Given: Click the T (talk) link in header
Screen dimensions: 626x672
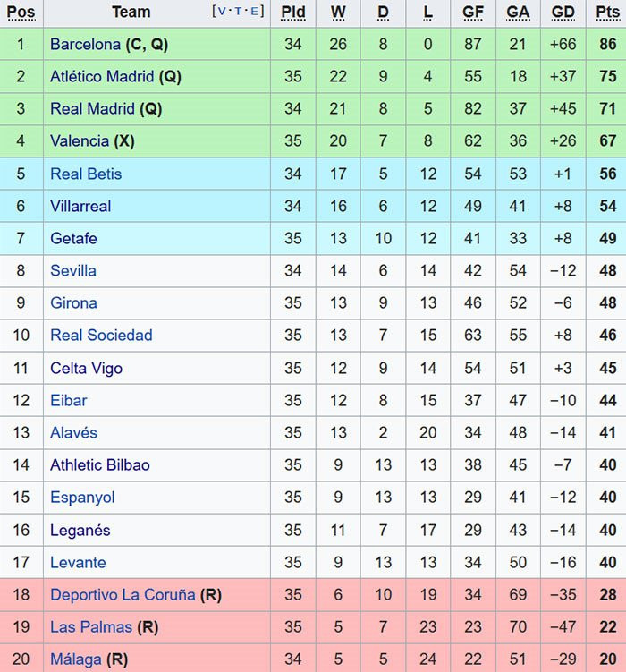Looking at the screenshot, I should click(239, 12).
